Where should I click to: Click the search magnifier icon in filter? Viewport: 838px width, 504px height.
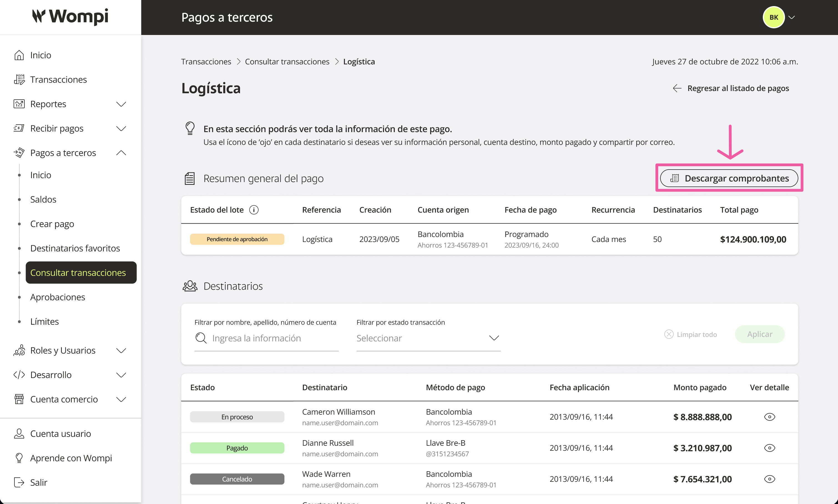tap(201, 338)
